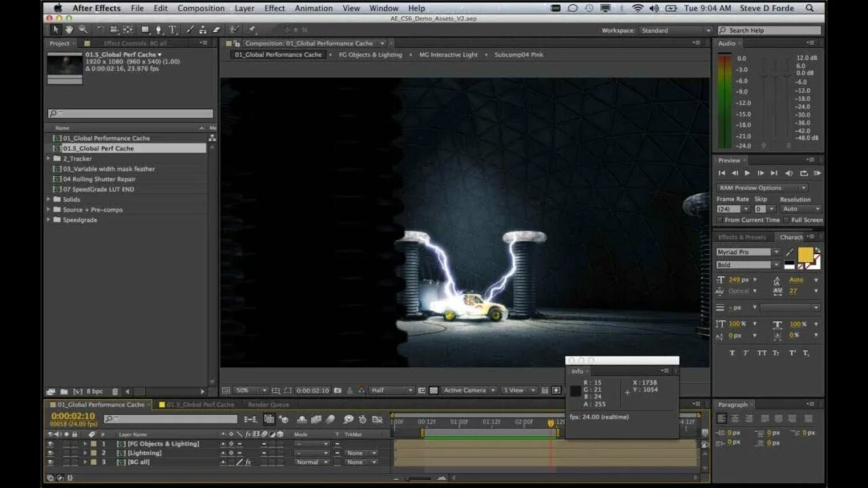Open the Workspace Standard dropdown
This screenshot has height=488, width=868.
[675, 30]
